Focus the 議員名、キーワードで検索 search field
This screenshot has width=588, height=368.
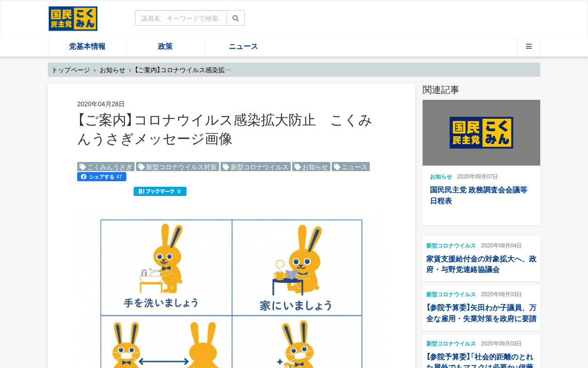(181, 18)
